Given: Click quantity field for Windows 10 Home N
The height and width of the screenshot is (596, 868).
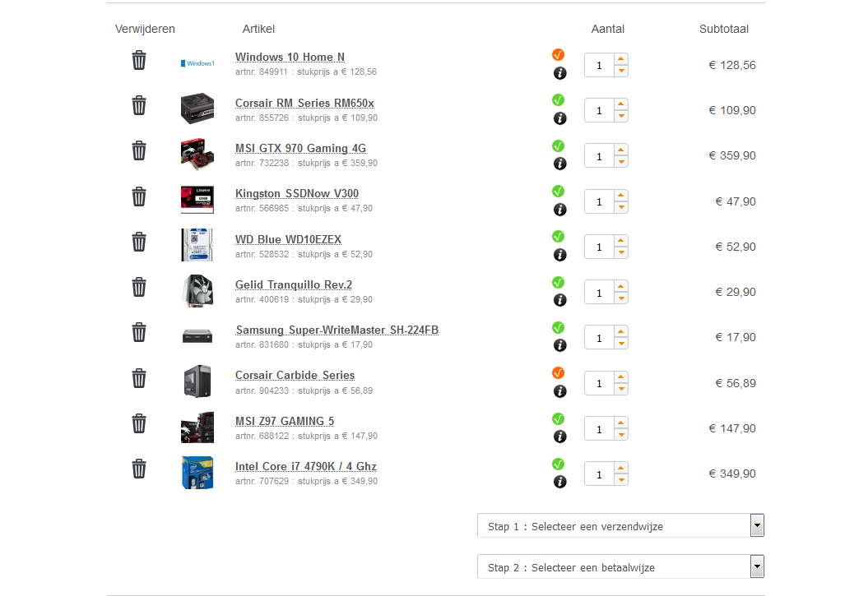Looking at the screenshot, I should pos(599,65).
